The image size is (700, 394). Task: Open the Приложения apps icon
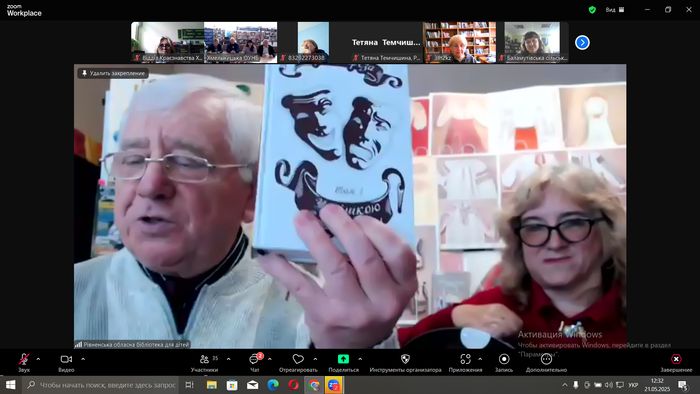(466, 362)
